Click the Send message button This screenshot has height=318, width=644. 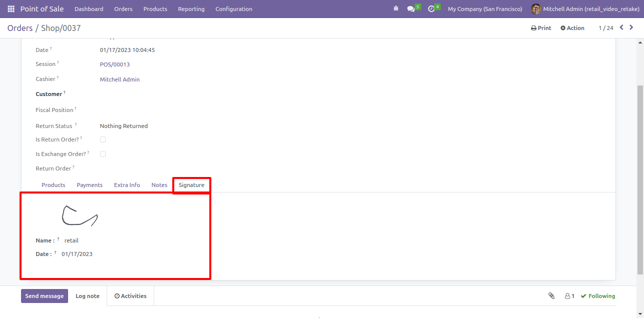coord(45,296)
